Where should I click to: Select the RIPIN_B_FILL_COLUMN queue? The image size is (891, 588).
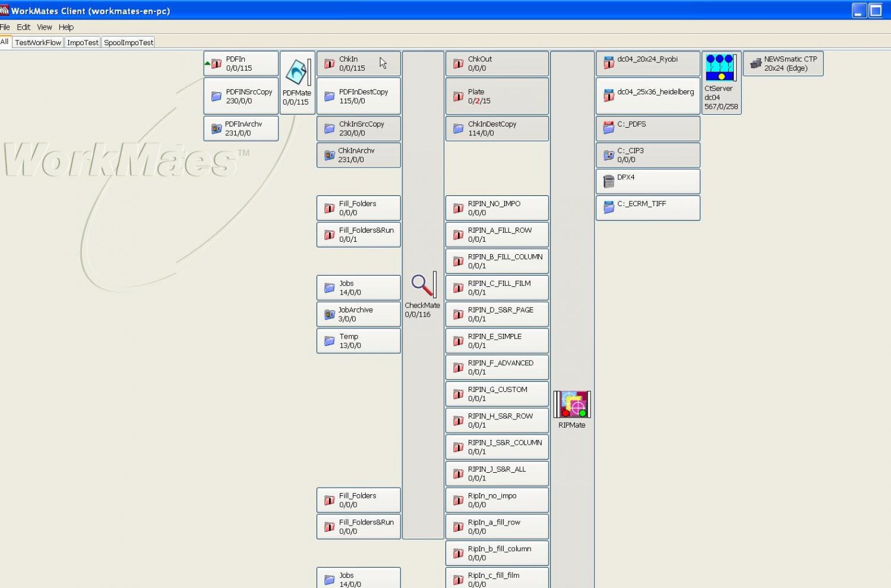497,261
